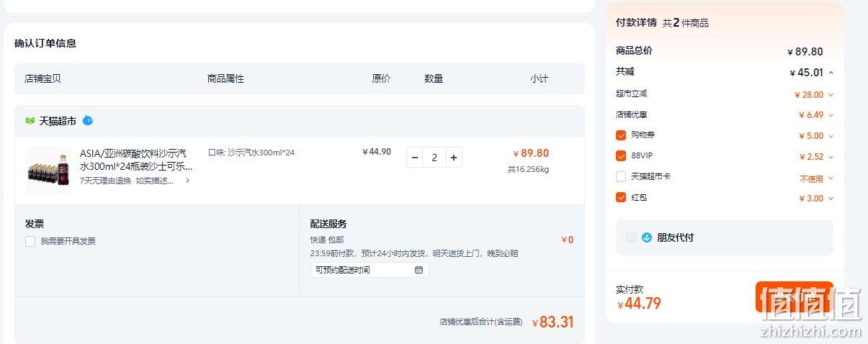868x344 pixels.
Task: Open the cola product thumbnail image
Action: (49, 170)
